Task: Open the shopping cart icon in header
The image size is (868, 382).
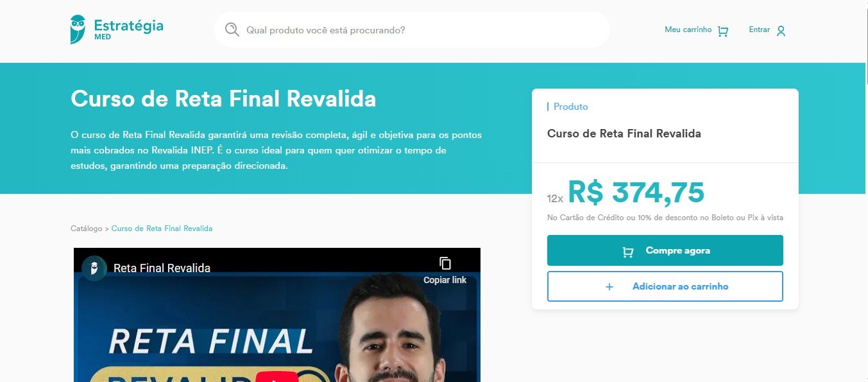Action: [723, 31]
